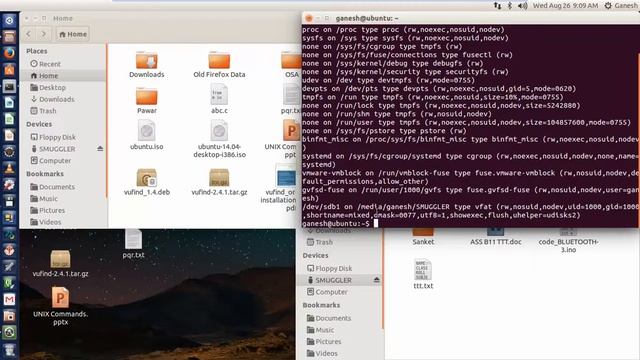Open Ubuntu Software Center in dock
640x360 pixels.
coord(9,70)
